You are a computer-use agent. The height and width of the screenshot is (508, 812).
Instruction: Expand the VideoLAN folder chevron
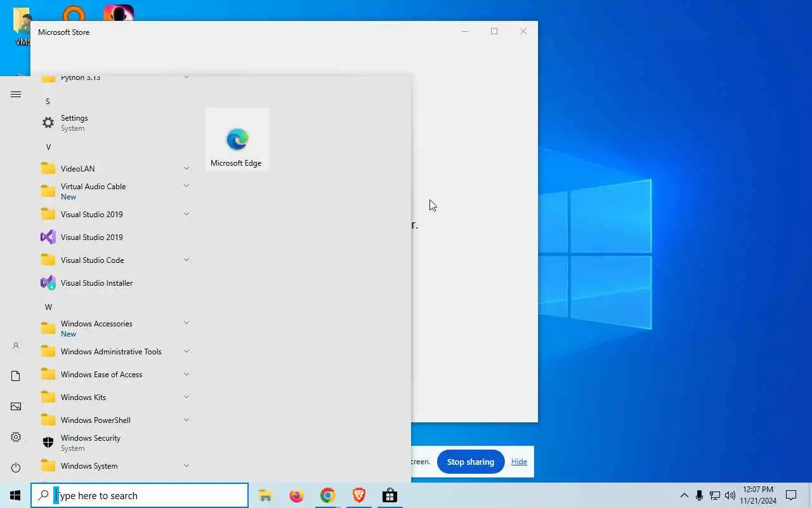point(187,168)
